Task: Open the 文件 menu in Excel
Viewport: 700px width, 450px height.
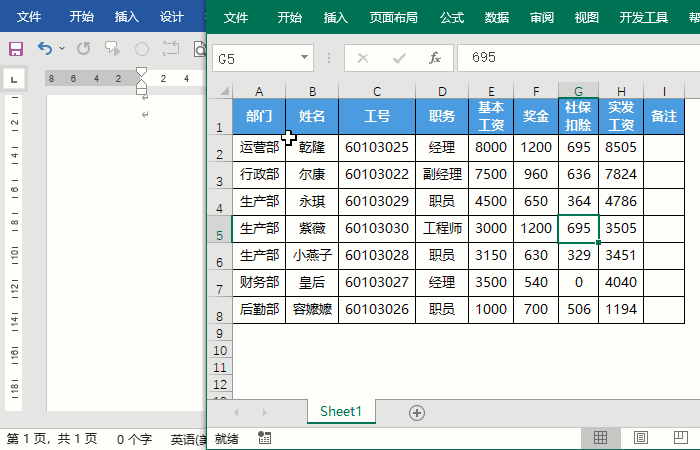Action: click(x=236, y=18)
